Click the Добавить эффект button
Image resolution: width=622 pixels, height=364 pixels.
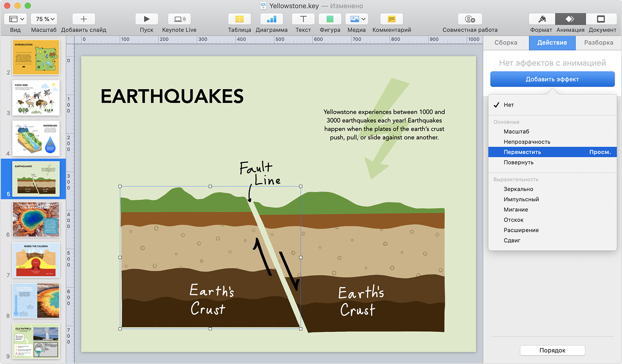coord(552,79)
